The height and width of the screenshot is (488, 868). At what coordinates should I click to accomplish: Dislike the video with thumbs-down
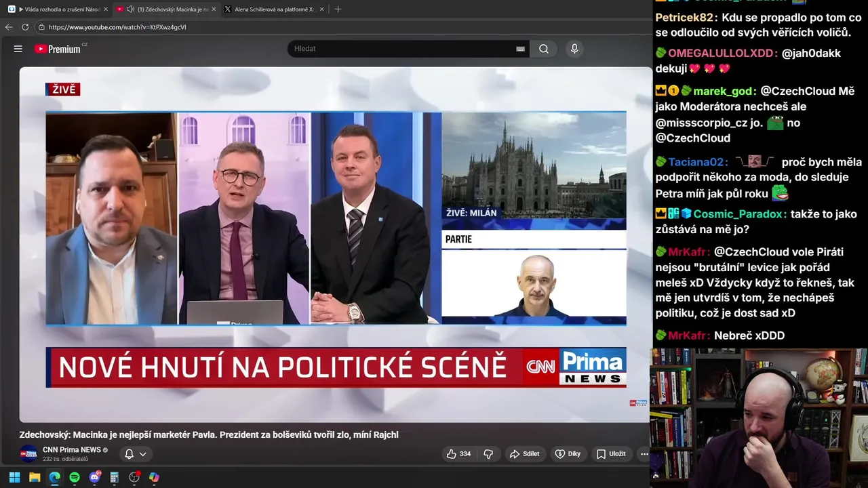click(488, 454)
